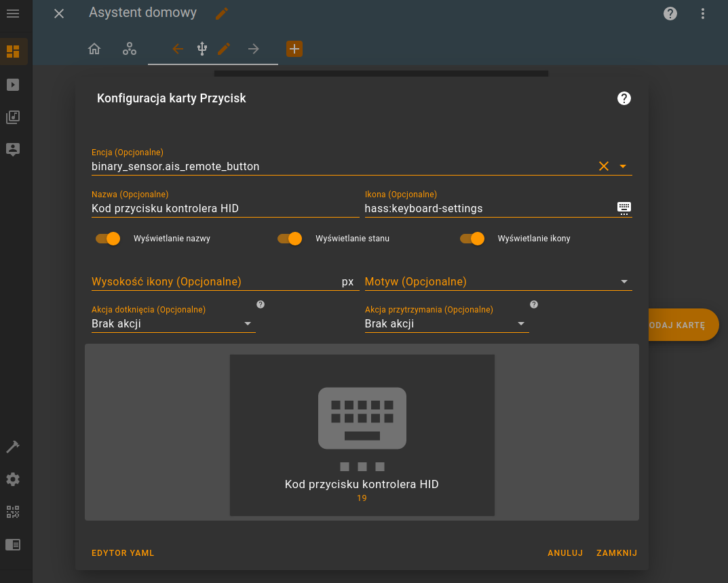Open developer tools hammer icon
This screenshot has width=728, height=583.
13,447
